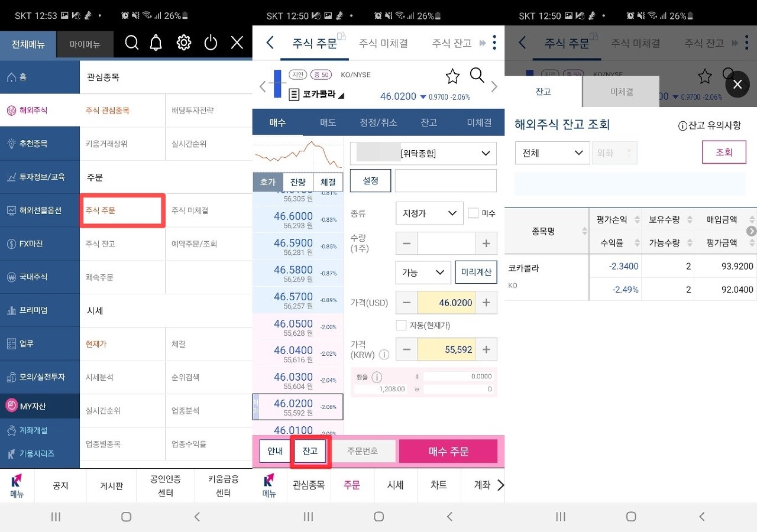Switch to 주식 미체결 top tab
This screenshot has height=532, width=757.
pos(383,43)
